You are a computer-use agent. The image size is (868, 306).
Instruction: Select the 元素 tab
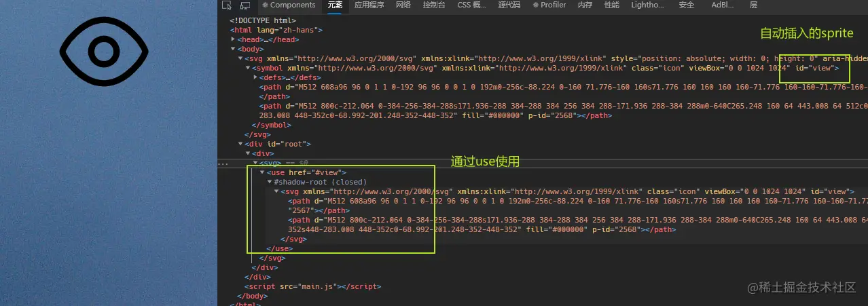pyautogui.click(x=335, y=5)
